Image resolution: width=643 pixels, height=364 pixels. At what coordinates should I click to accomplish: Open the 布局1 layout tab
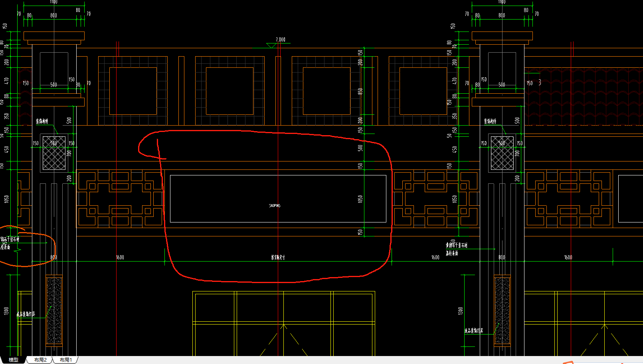66,360
